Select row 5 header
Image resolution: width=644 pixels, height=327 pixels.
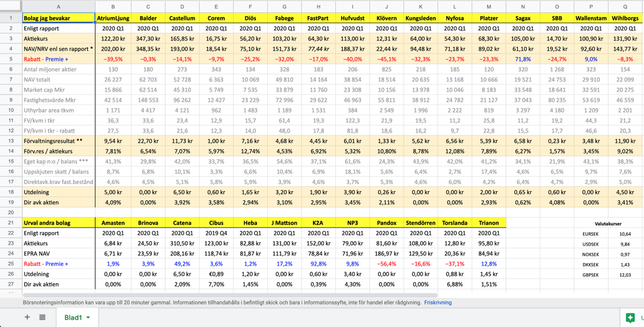(x=11, y=59)
